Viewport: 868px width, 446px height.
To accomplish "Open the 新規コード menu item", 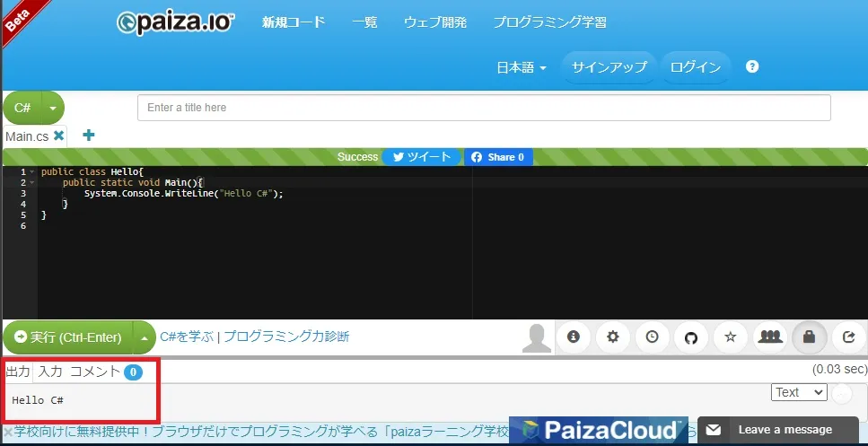I will coord(294,22).
